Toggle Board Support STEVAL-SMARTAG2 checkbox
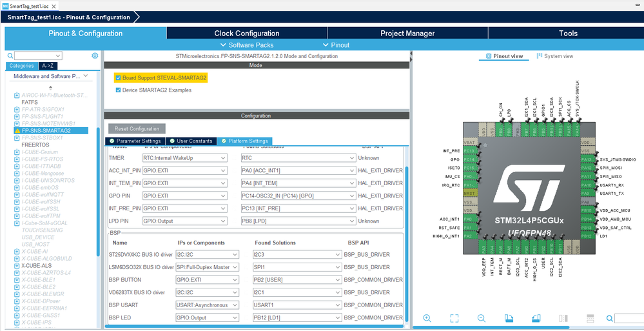 click(x=118, y=77)
